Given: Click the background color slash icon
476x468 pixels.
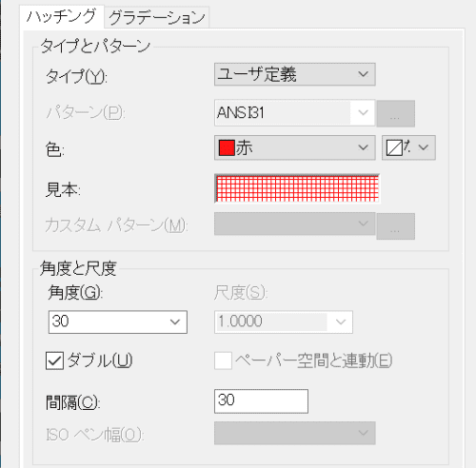Looking at the screenshot, I should click(x=394, y=147).
